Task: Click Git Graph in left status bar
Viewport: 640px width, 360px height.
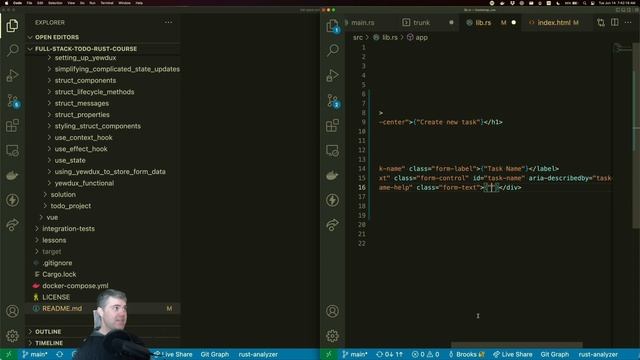Action: [215, 354]
